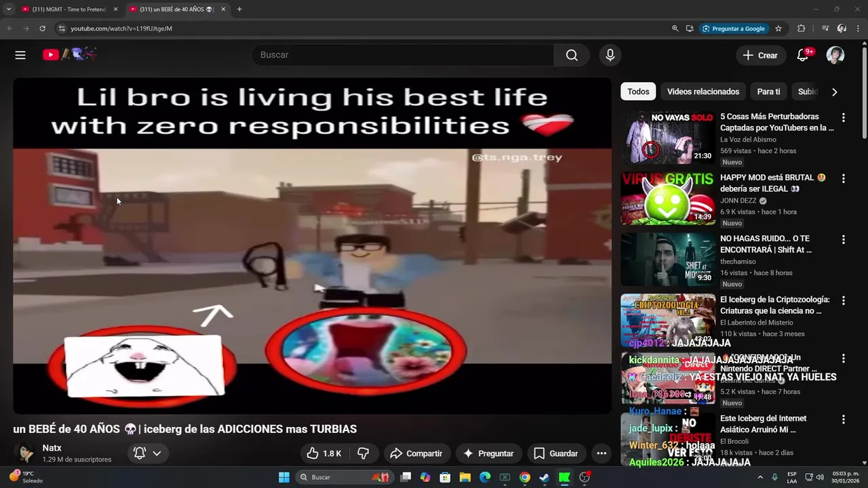This screenshot has width=868, height=488.
Task: Open Chrome extensions puzzle icon
Action: [802, 28]
